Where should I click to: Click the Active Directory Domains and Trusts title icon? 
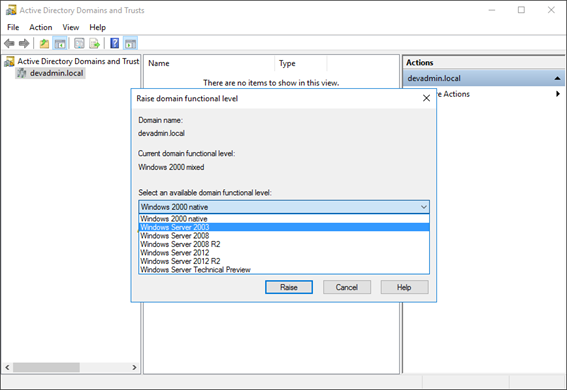tap(11, 10)
